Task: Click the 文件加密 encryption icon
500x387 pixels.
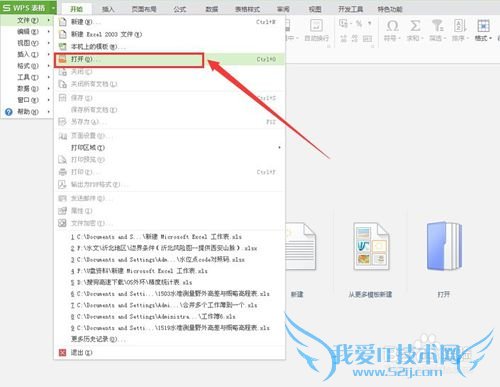Action: pos(63,223)
